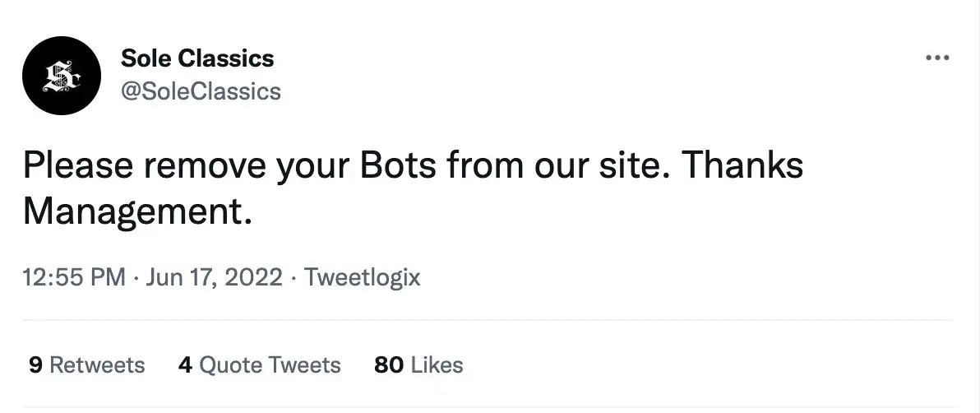Click the bold number 9 retweet count
This screenshot has width=980, height=413.
pyautogui.click(x=35, y=364)
